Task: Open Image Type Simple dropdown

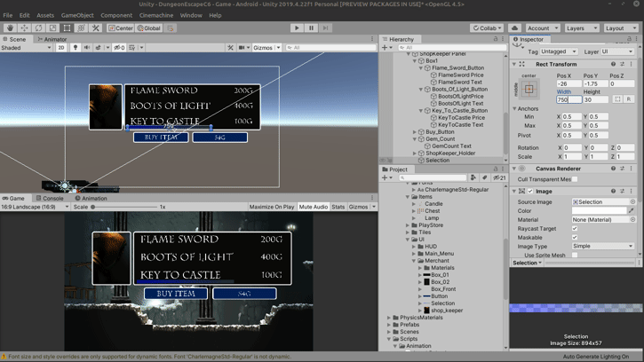Action: pos(602,246)
